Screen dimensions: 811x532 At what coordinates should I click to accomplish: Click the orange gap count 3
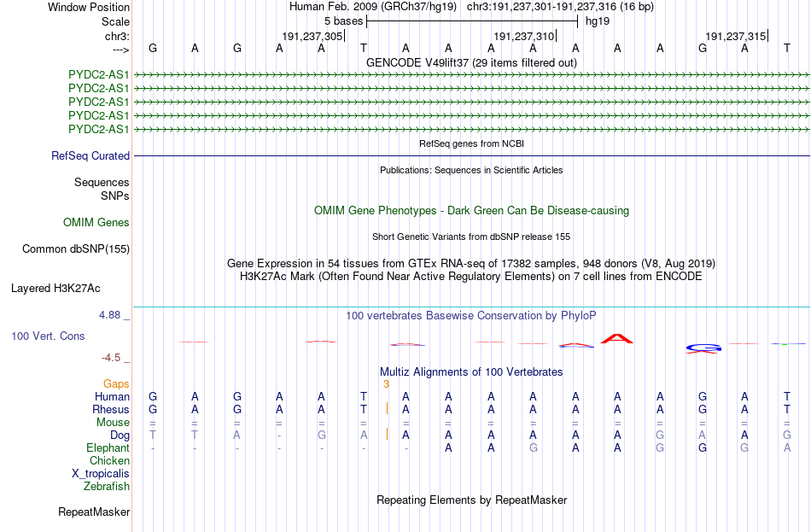[x=386, y=384]
